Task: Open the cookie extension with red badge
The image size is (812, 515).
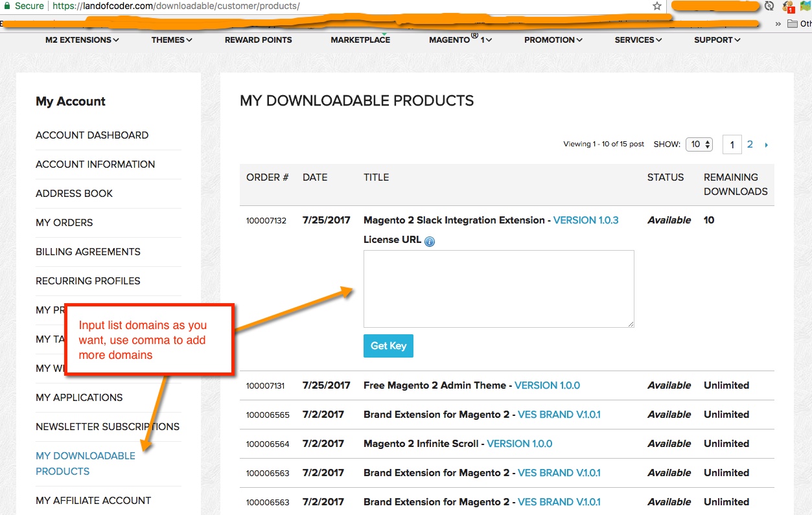Action: pyautogui.click(x=788, y=6)
